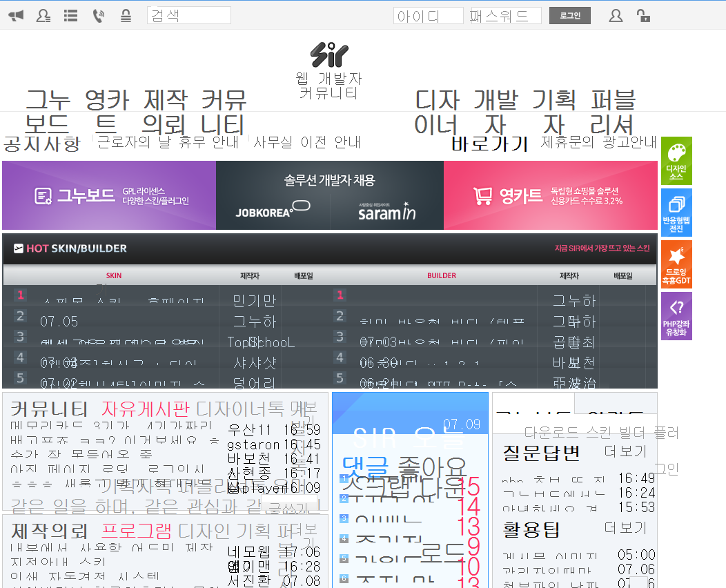Select the 자유게시판 community tab

[146, 409]
